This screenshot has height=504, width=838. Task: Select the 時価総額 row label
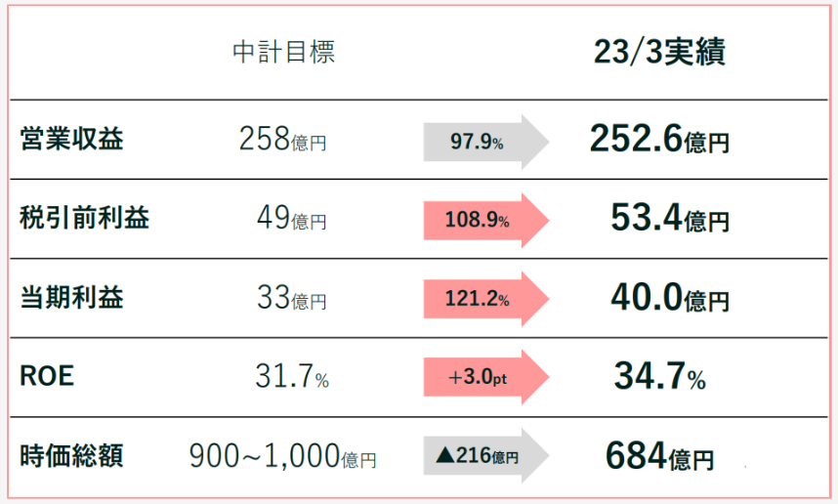[x=72, y=455]
